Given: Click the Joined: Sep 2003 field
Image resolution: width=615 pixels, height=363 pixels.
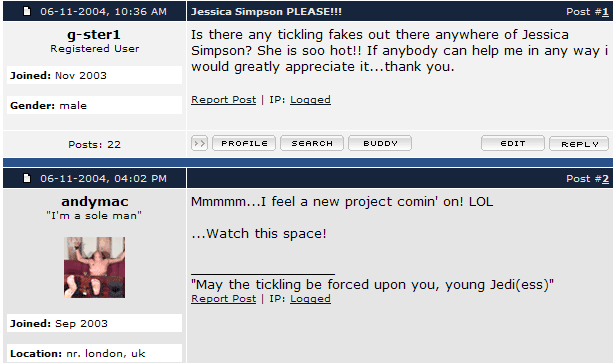Looking at the screenshot, I should click(95, 323).
